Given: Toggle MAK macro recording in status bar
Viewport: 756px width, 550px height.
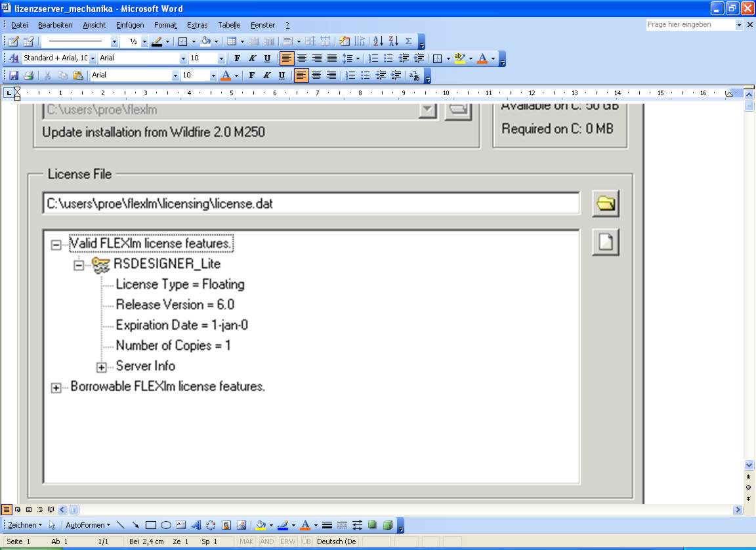Looking at the screenshot, I should [x=246, y=541].
